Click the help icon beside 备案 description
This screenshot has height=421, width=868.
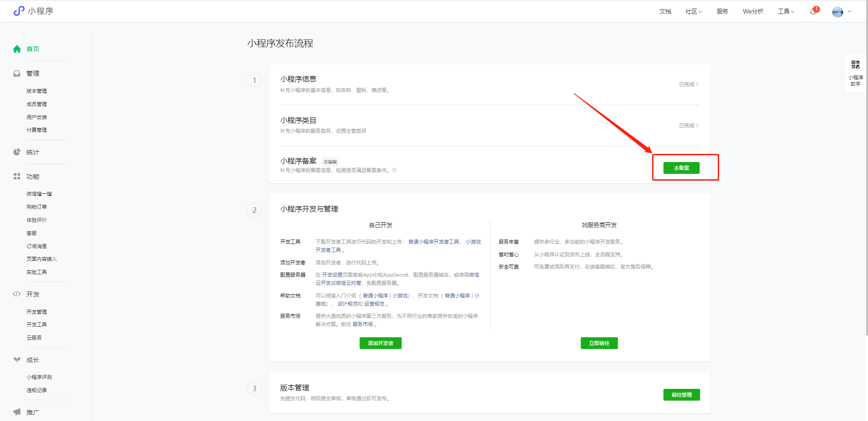coord(395,170)
